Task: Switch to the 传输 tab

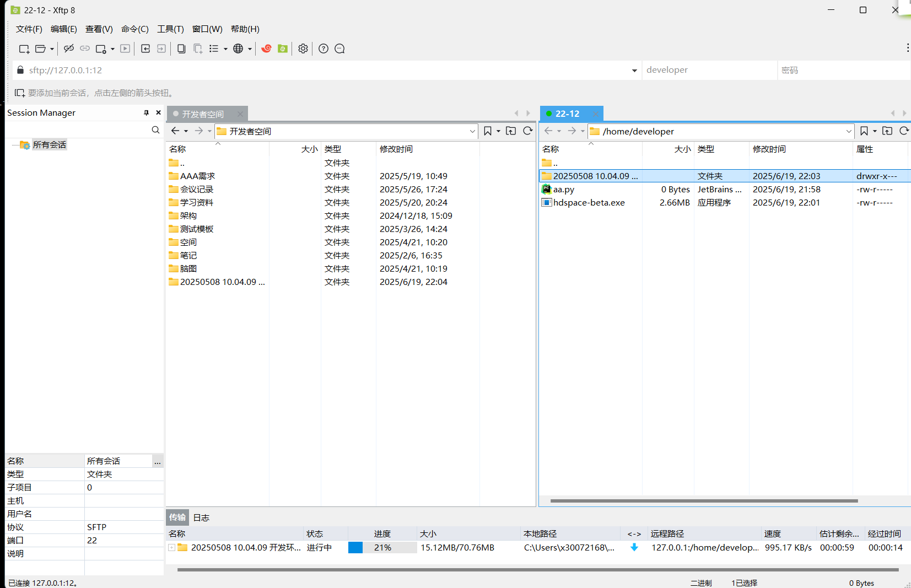Action: [177, 517]
